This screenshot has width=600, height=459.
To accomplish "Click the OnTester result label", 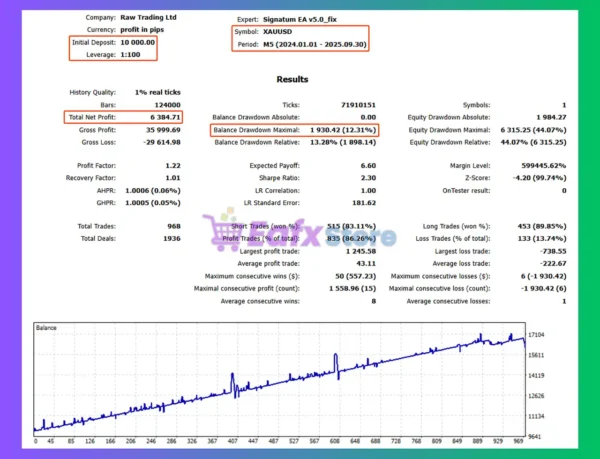I will 466,190.
